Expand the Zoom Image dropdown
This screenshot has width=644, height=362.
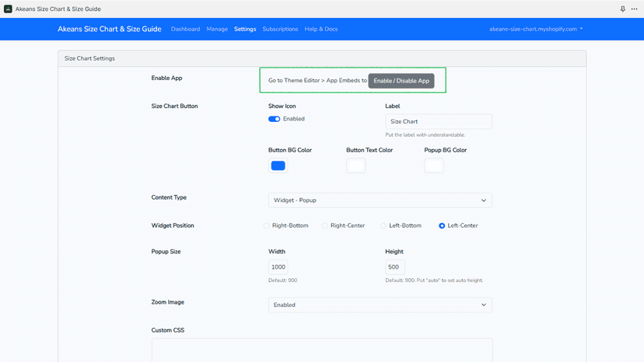coord(380,305)
